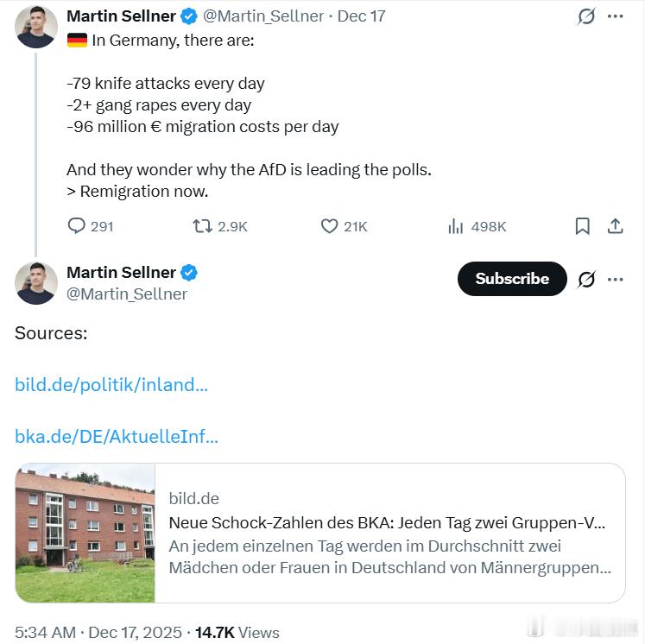Viewport: 645px width, 644px height.
Task: Subscribe to Martin Sellner
Action: pos(512,279)
